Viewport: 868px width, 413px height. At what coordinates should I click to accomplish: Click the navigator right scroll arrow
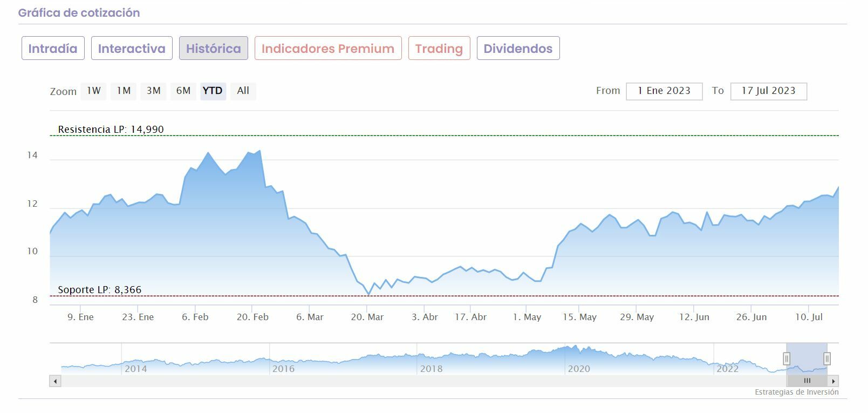tap(833, 381)
